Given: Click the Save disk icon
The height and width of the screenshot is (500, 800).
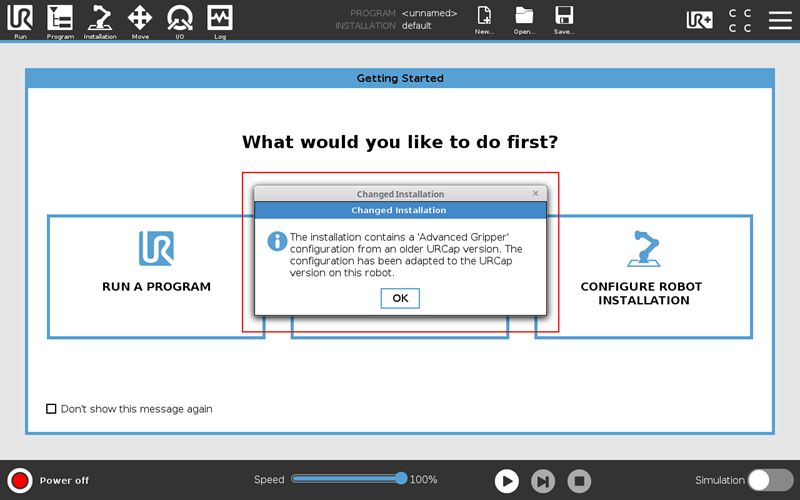Looking at the screenshot, I should coord(564,19).
